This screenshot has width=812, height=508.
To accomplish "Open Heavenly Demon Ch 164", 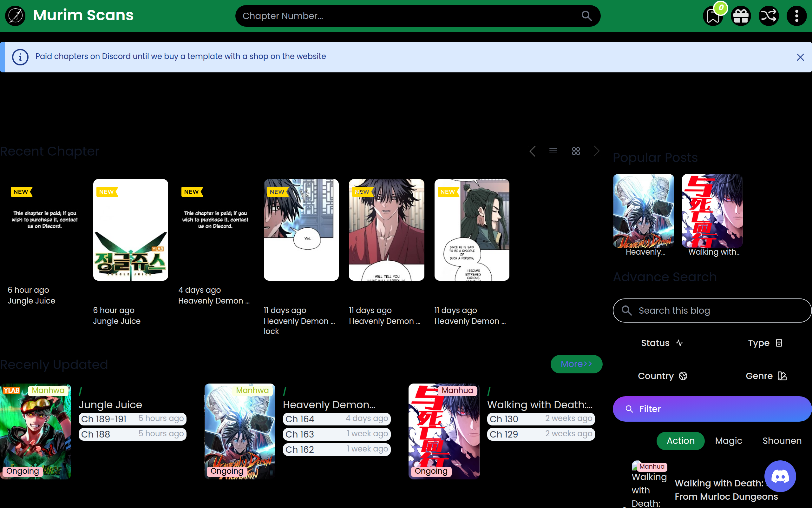I will tap(337, 419).
